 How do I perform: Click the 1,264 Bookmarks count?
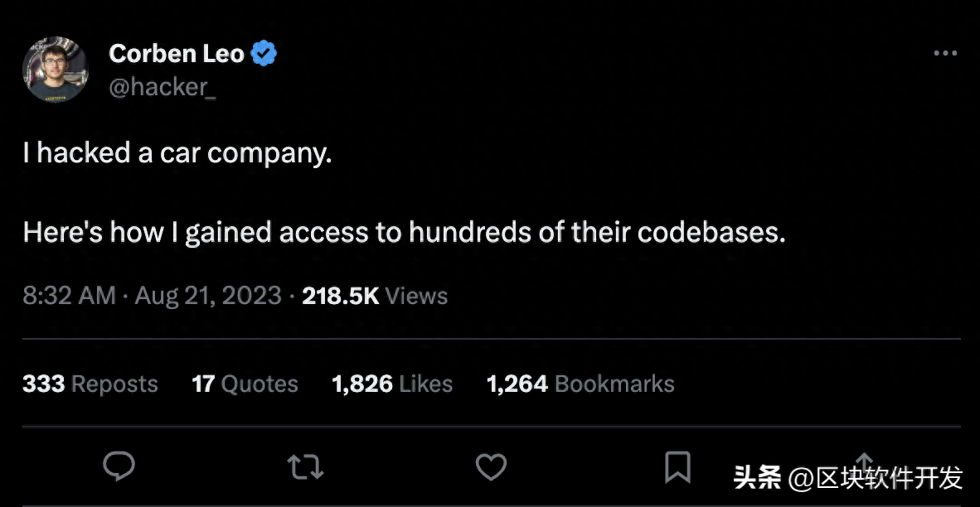580,384
